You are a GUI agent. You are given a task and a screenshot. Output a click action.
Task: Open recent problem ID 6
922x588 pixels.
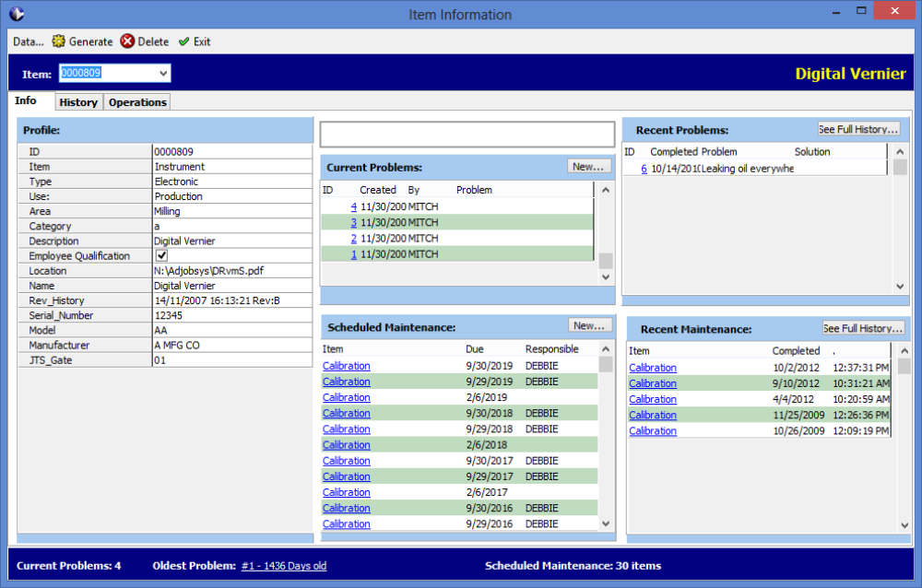pos(644,169)
